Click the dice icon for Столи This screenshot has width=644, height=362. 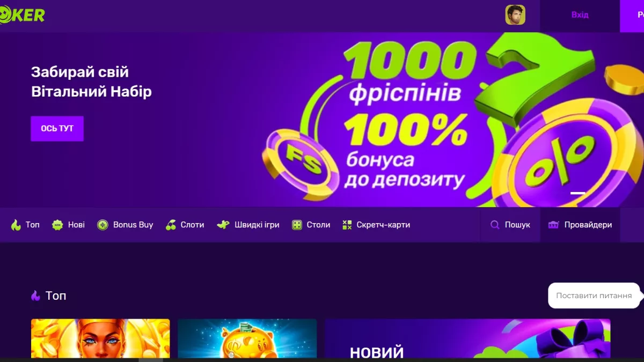click(x=297, y=225)
